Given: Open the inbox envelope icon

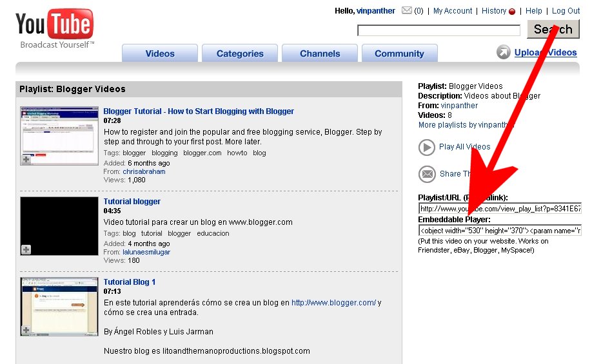Looking at the screenshot, I should tap(407, 10).
